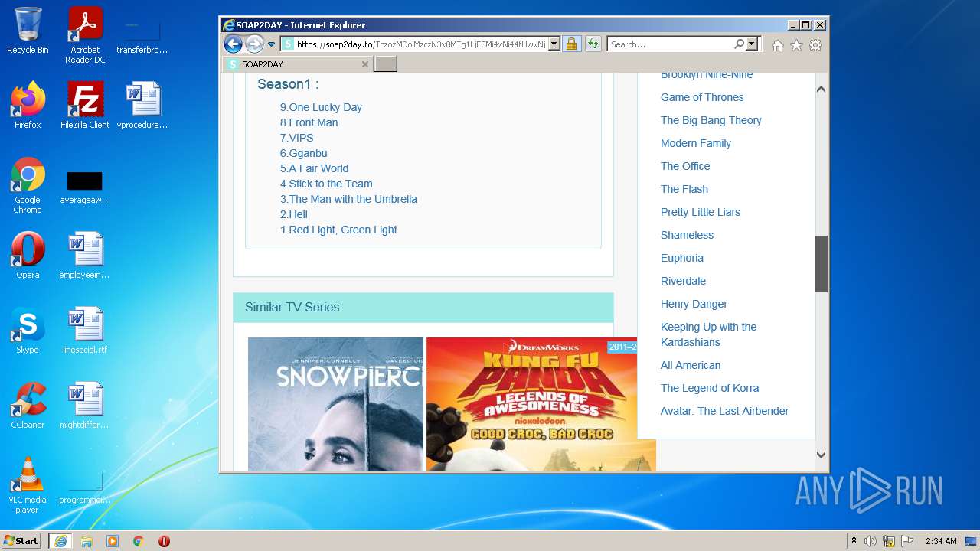This screenshot has width=980, height=551.
Task: Click Internet Explorer taskbar icon
Action: (x=60, y=541)
